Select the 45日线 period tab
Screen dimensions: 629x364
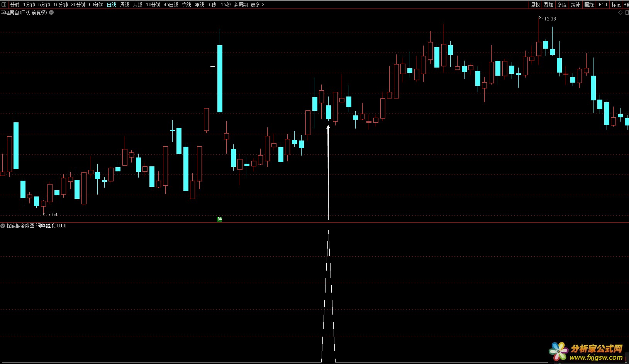171,5
